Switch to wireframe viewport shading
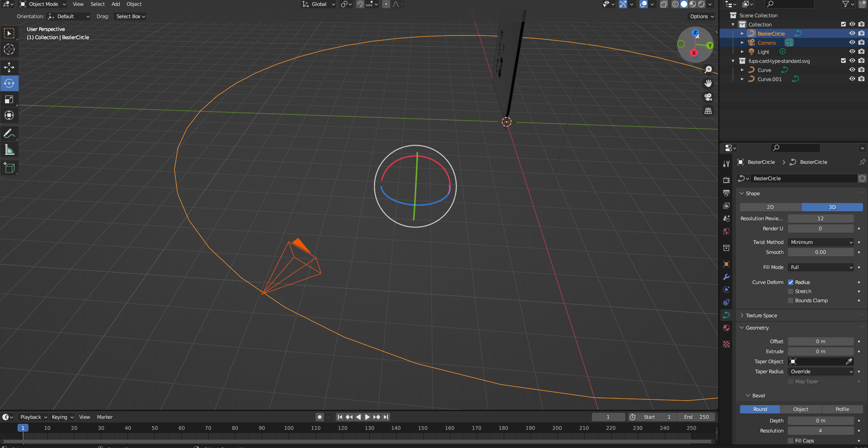The image size is (868, 448). (x=675, y=4)
